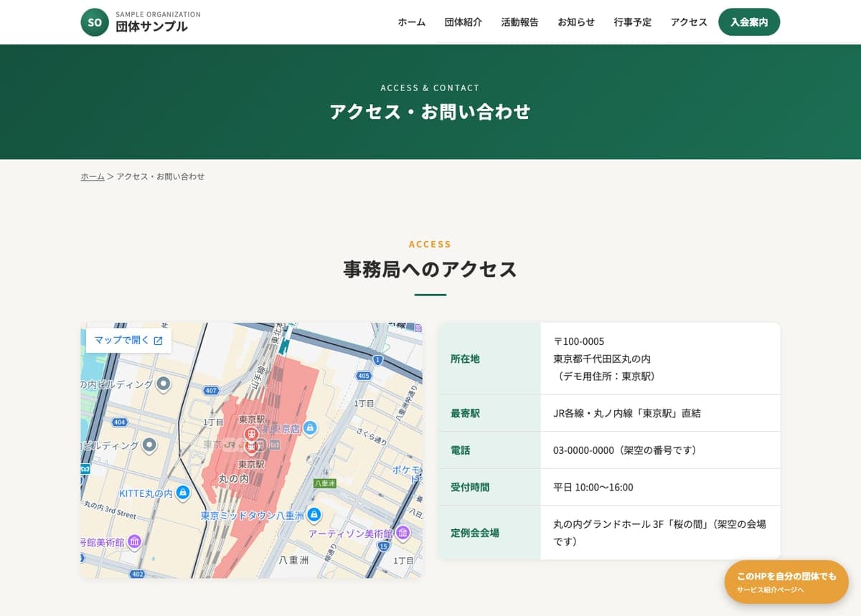Click the 電話 row label
Image resolution: width=861 pixels, height=616 pixels.
tap(460, 450)
